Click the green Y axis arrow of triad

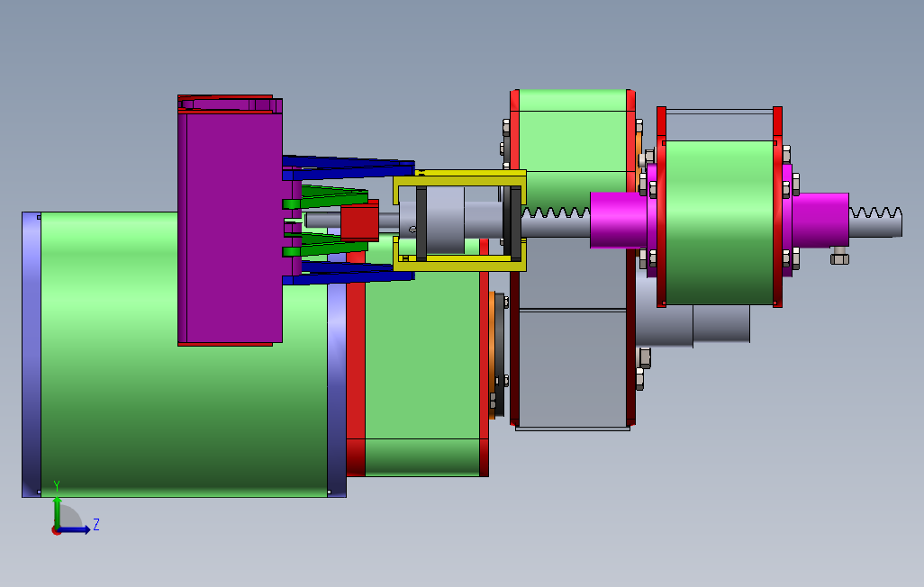click(57, 511)
